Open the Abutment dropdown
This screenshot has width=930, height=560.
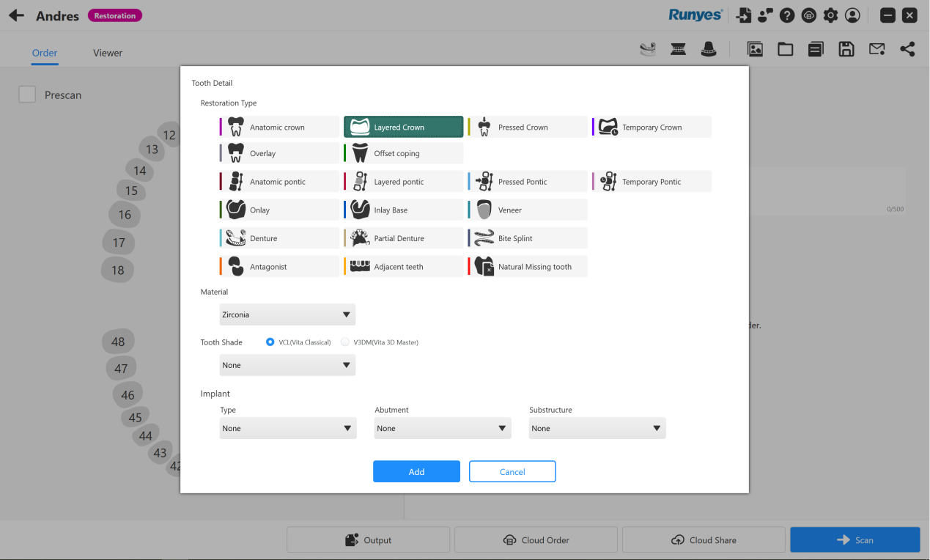pyautogui.click(x=443, y=428)
